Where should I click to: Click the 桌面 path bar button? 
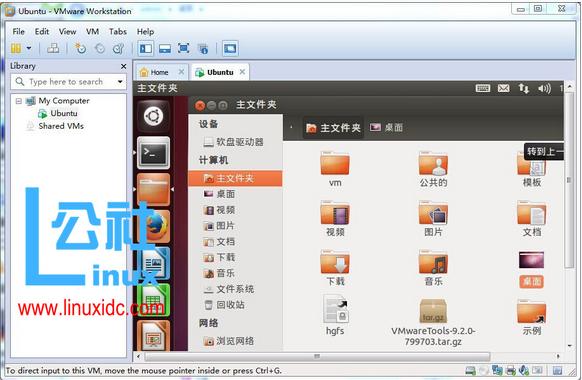point(387,128)
